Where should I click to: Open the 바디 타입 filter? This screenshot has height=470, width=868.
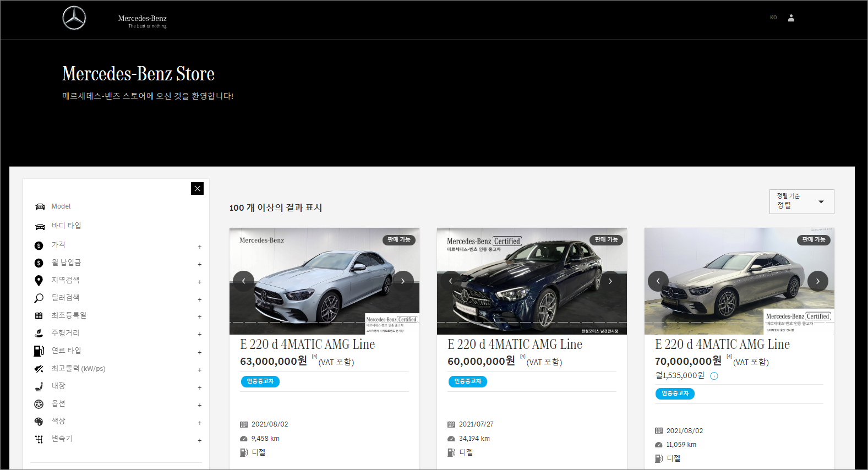click(x=66, y=226)
